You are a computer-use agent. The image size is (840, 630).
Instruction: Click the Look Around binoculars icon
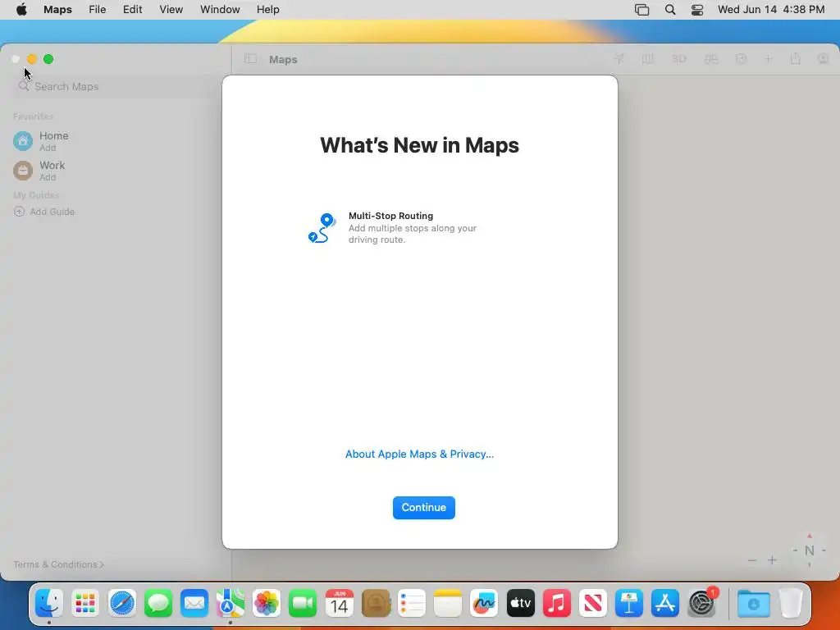[x=711, y=59]
